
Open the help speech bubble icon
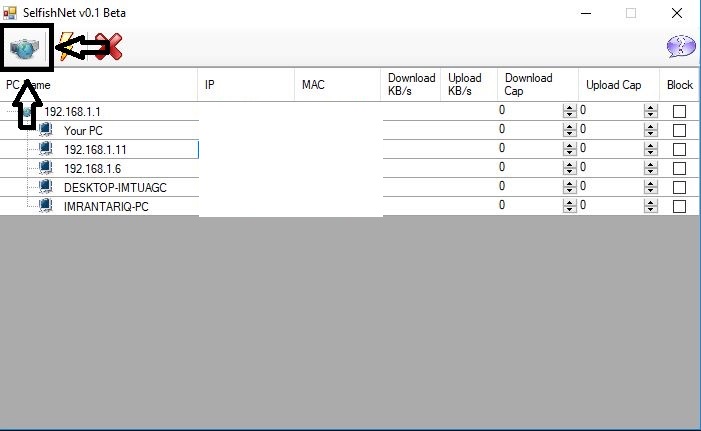tap(680, 47)
